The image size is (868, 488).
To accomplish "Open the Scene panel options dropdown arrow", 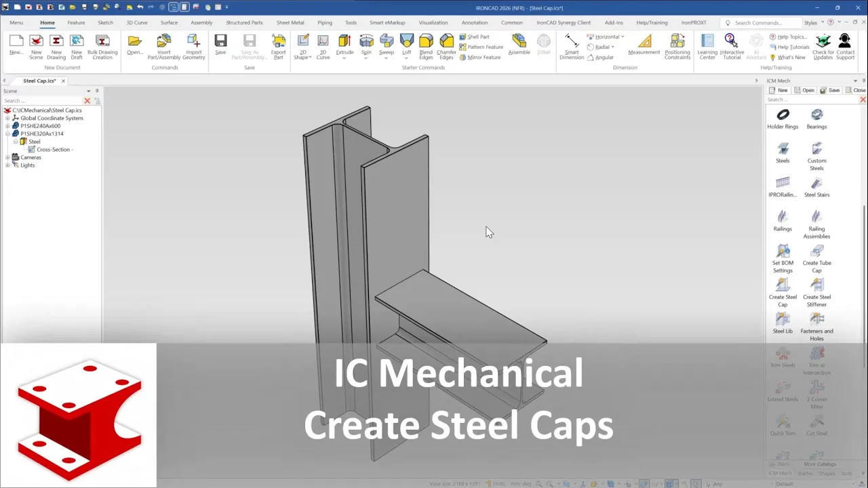I will point(88,91).
